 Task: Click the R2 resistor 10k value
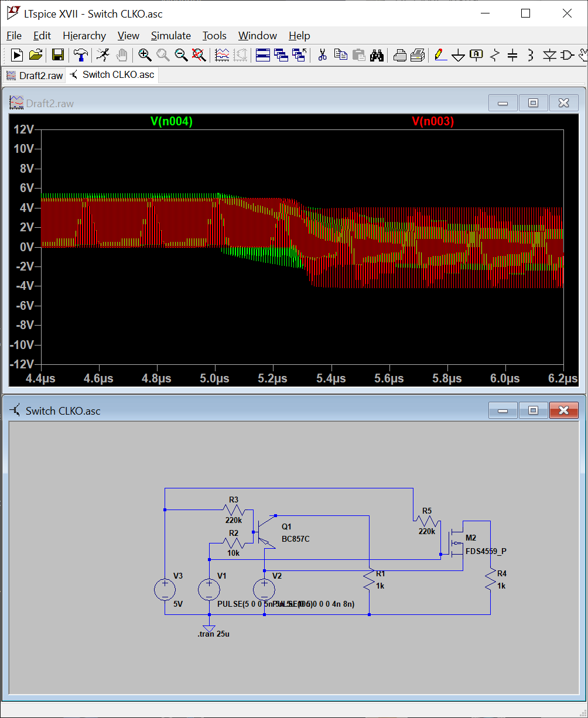[233, 553]
